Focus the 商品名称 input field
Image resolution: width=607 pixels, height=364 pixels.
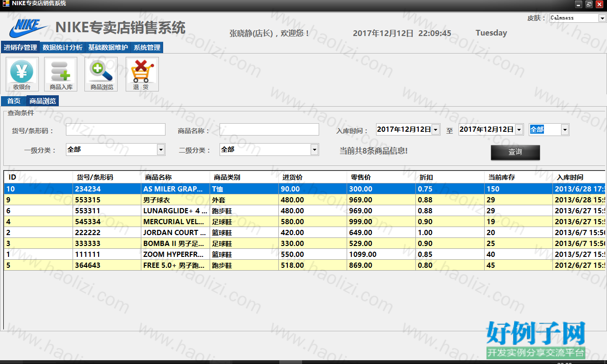(x=269, y=129)
